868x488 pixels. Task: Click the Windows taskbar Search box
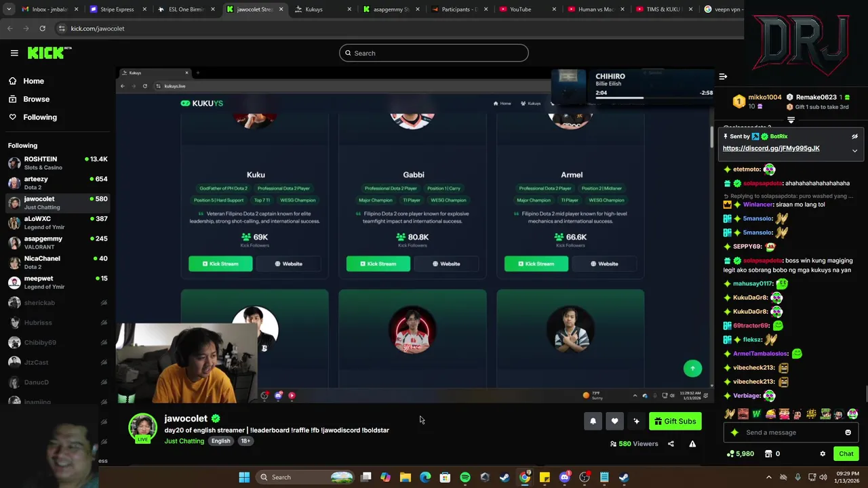click(x=307, y=477)
